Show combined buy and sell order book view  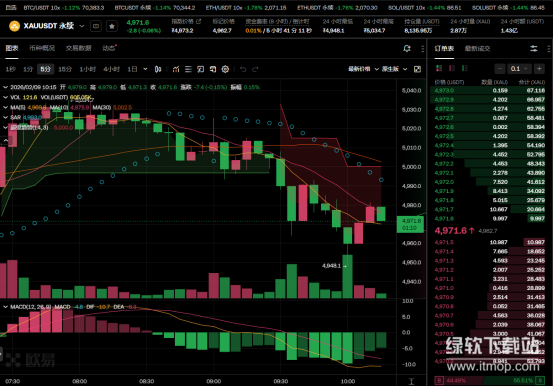(439, 68)
